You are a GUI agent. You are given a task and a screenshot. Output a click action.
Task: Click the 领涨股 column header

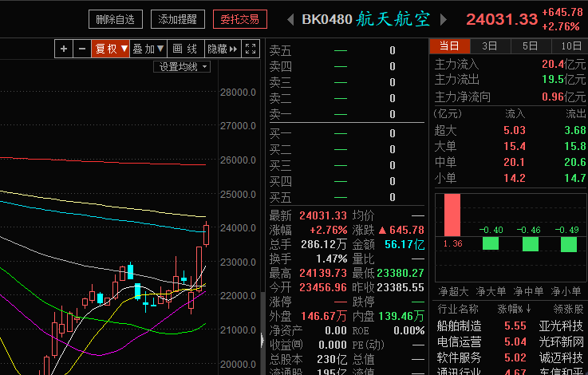tap(569, 309)
